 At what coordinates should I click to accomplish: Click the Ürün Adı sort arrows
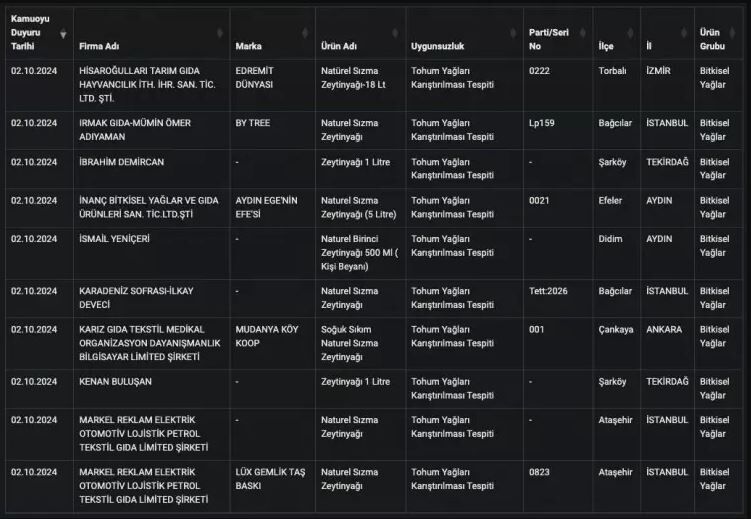pyautogui.click(x=397, y=33)
